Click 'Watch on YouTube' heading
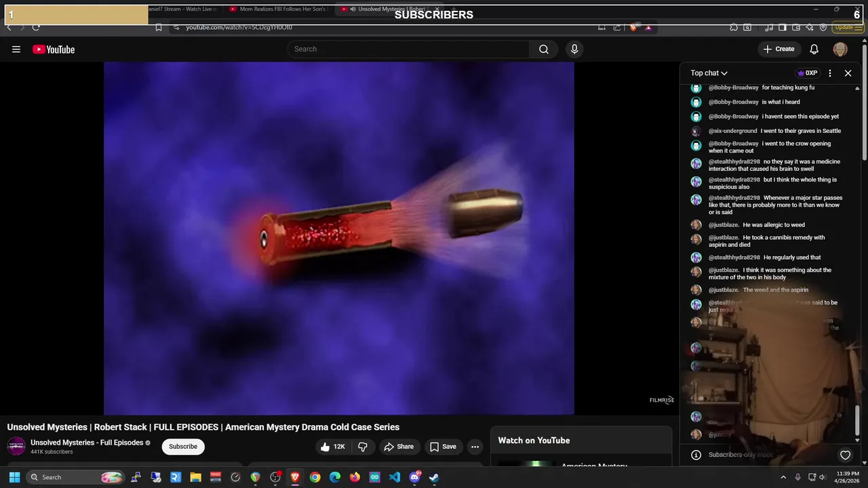Screen dimensions: 868x488 pos(534,441)
